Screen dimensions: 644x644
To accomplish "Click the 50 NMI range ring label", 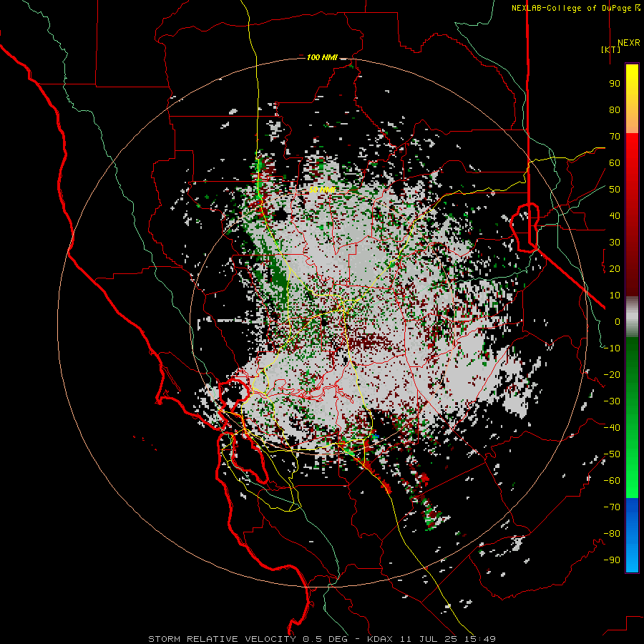I will click(x=322, y=190).
